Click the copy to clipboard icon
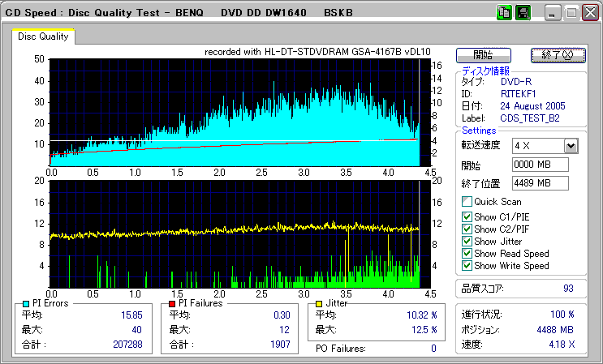This screenshot has width=603, height=364. tap(504, 13)
